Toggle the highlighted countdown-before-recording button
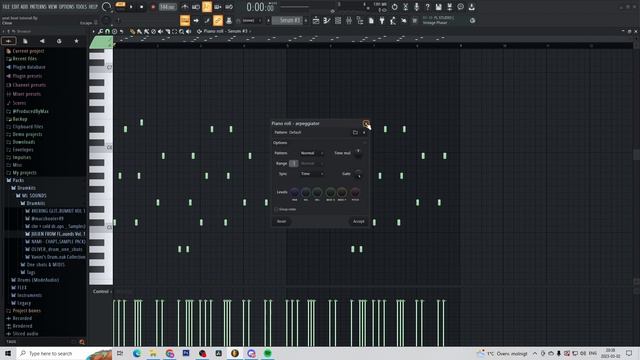Image resolution: width=640 pixels, height=360 pixels. tap(207, 7)
